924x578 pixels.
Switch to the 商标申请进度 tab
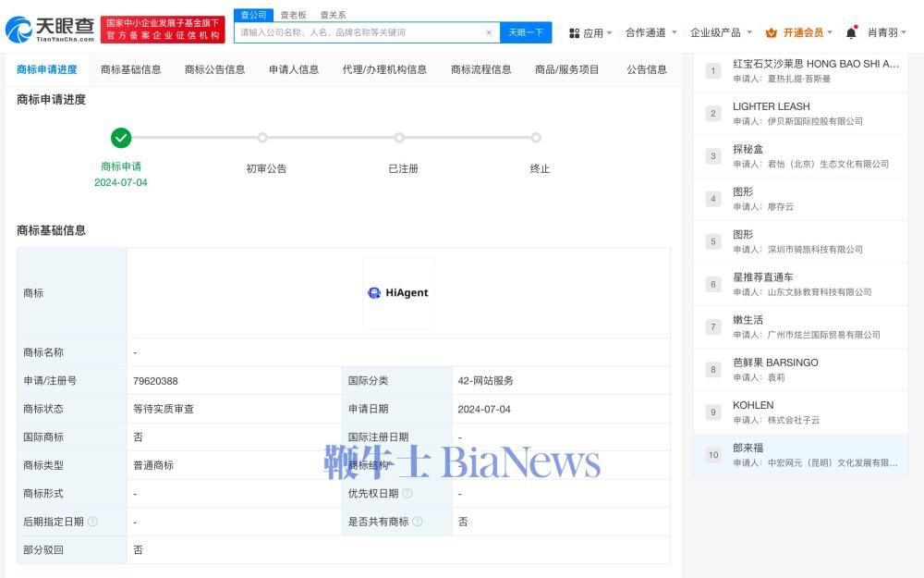tap(46, 69)
